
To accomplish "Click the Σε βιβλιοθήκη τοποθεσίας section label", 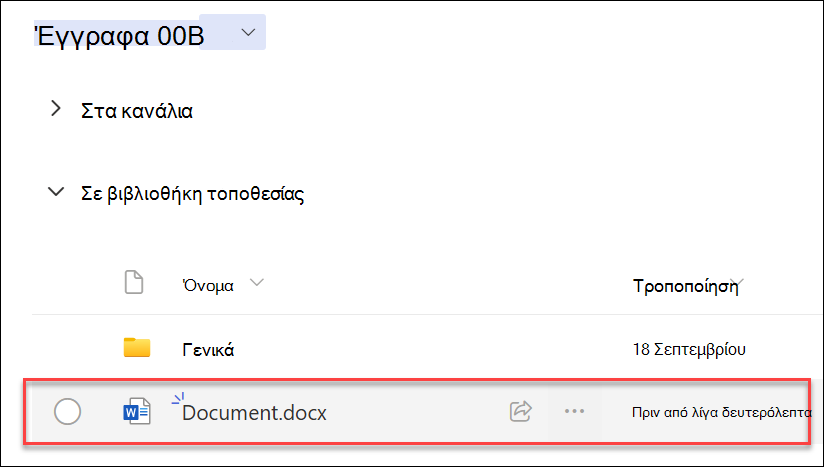I will coord(192,194).
